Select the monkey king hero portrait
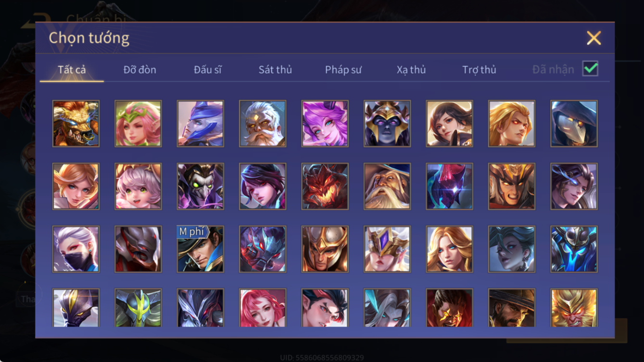Screen dimensions: 644x362 click(x=574, y=308)
